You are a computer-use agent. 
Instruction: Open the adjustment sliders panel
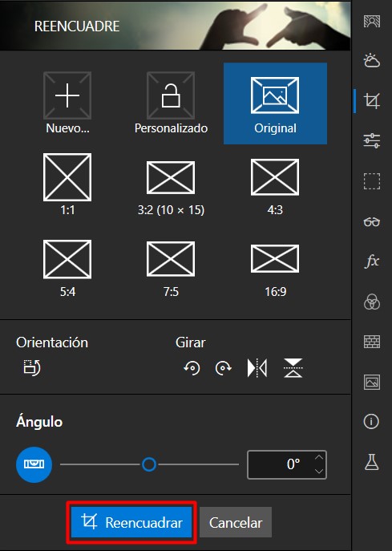point(372,141)
